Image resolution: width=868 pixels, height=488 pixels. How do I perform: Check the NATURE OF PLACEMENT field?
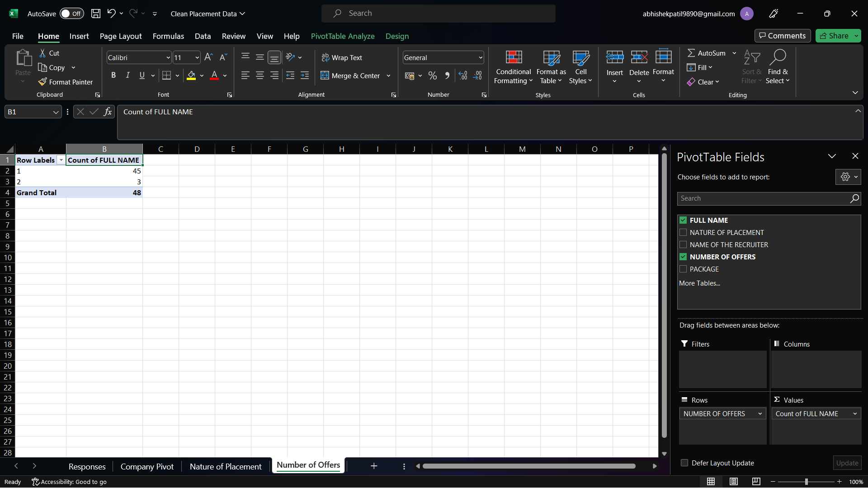[x=683, y=232]
